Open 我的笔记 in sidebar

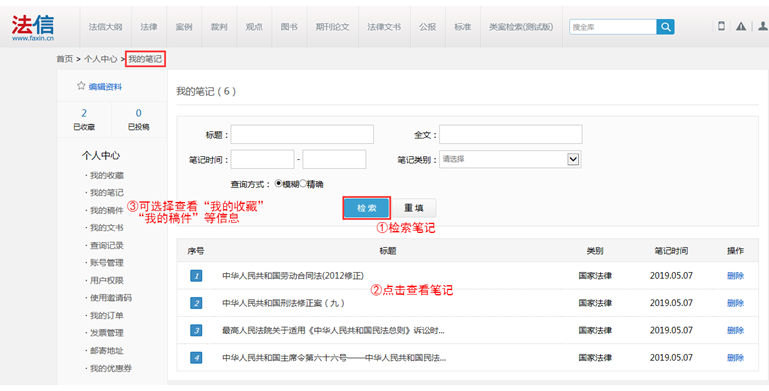106,192
